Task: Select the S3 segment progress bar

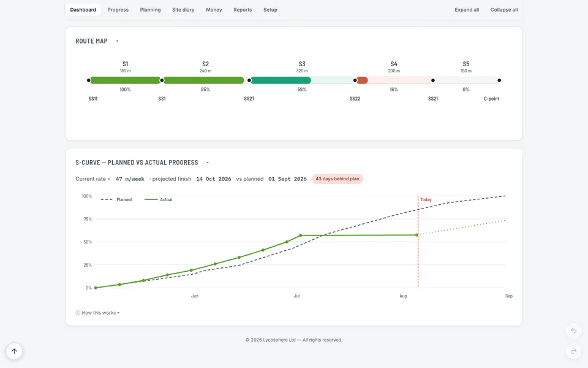Action: click(x=302, y=80)
